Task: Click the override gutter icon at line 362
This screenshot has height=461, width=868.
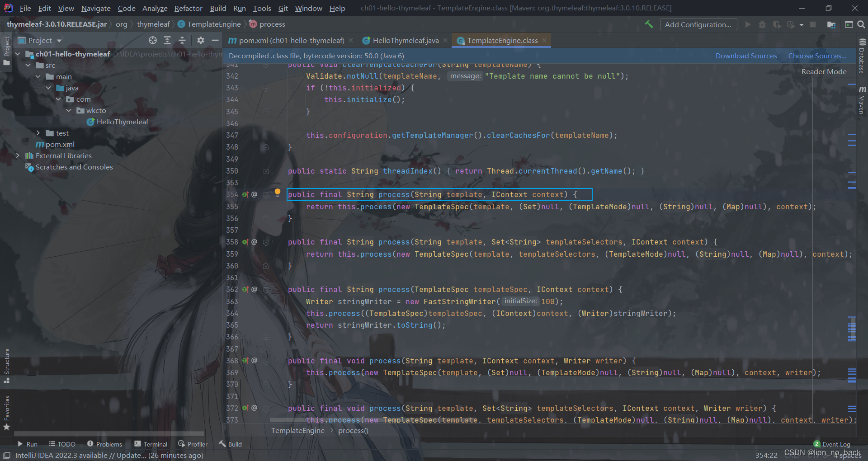Action: coord(245,289)
